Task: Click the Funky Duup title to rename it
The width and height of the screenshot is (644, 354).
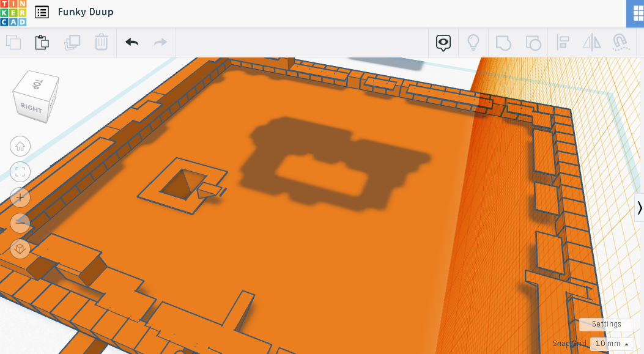Action: [85, 12]
